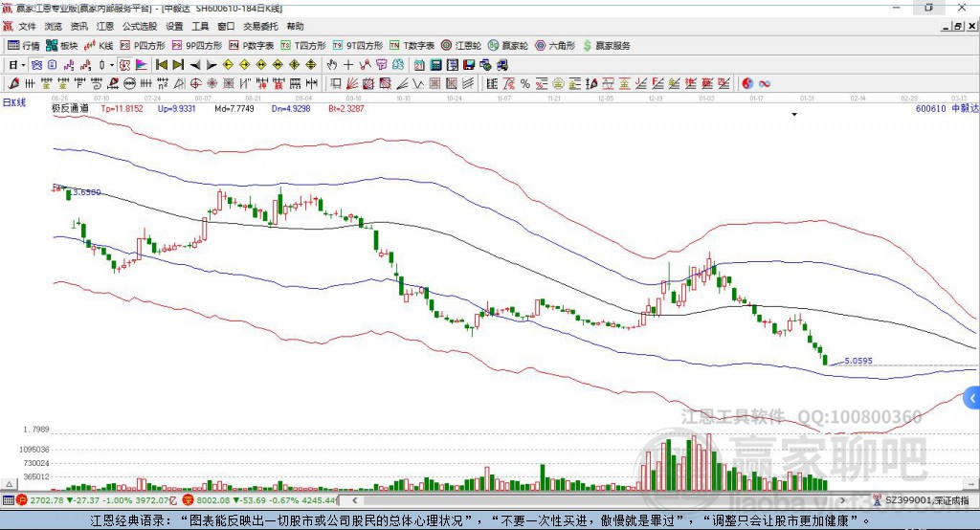Jump to last record green arrow
This screenshot has width=980, height=530.
(x=178, y=65)
